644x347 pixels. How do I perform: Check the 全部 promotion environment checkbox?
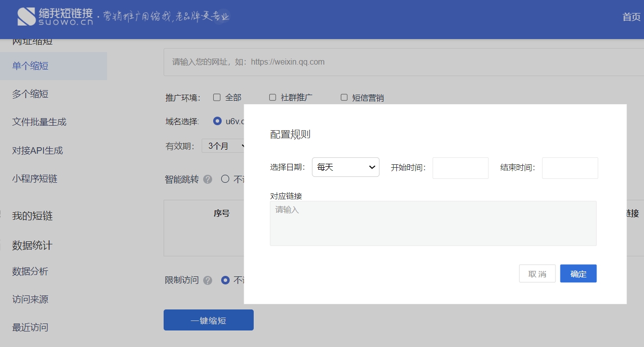[217, 98]
